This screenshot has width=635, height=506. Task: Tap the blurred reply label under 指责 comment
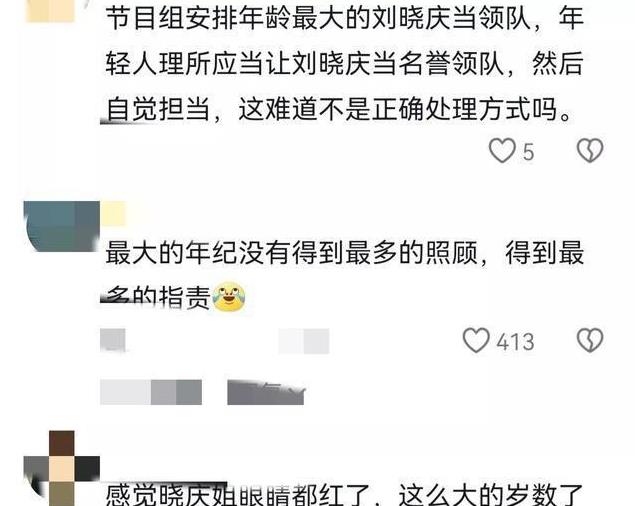[x=304, y=341]
